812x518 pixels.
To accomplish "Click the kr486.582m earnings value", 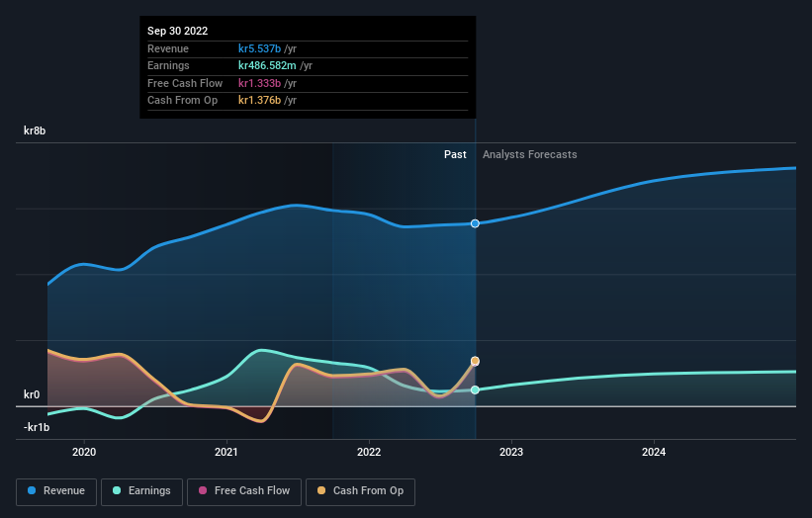I will click(267, 65).
